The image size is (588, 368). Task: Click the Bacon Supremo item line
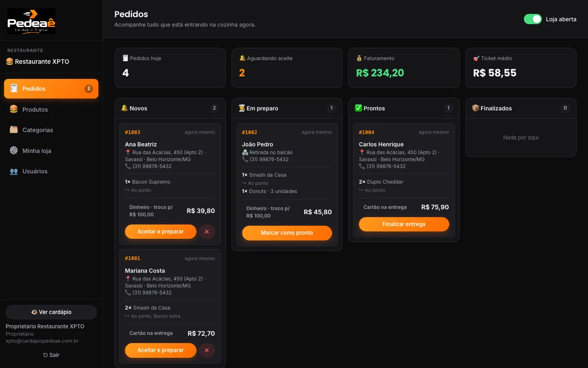[148, 182]
